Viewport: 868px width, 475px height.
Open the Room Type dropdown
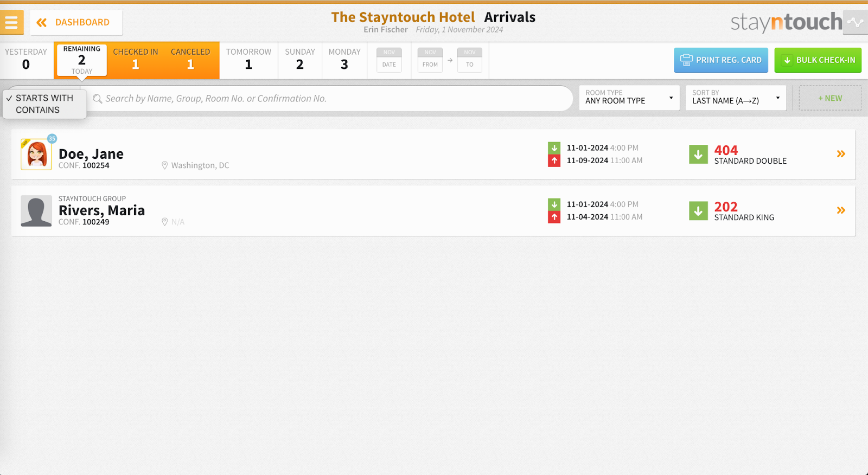click(629, 98)
